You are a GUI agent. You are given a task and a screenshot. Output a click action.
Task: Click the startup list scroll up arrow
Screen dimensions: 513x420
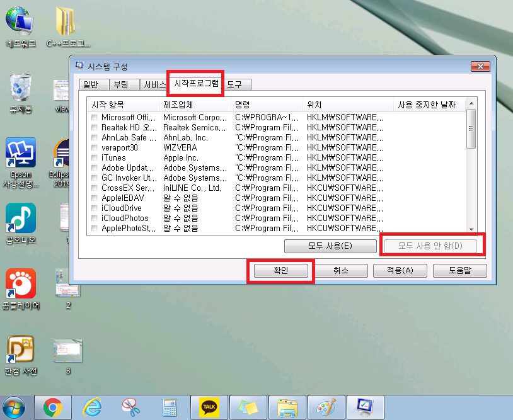(x=471, y=103)
